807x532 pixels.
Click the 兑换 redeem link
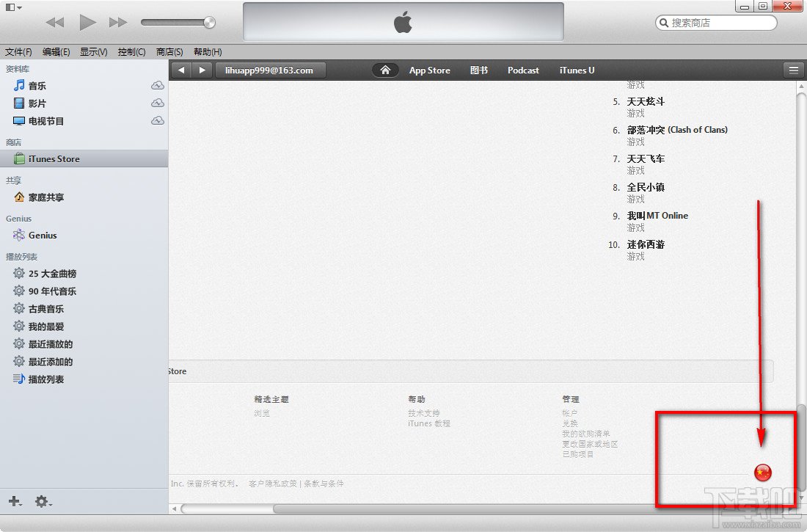point(570,423)
